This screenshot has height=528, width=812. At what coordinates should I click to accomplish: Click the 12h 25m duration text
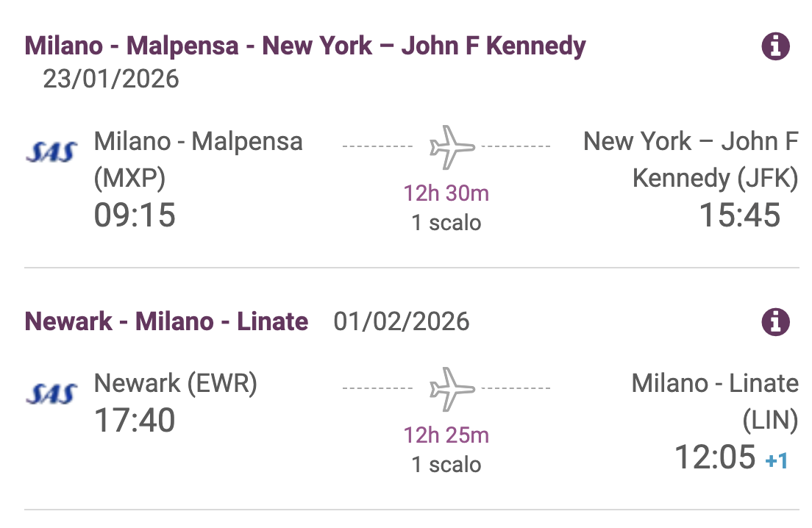[x=446, y=435]
